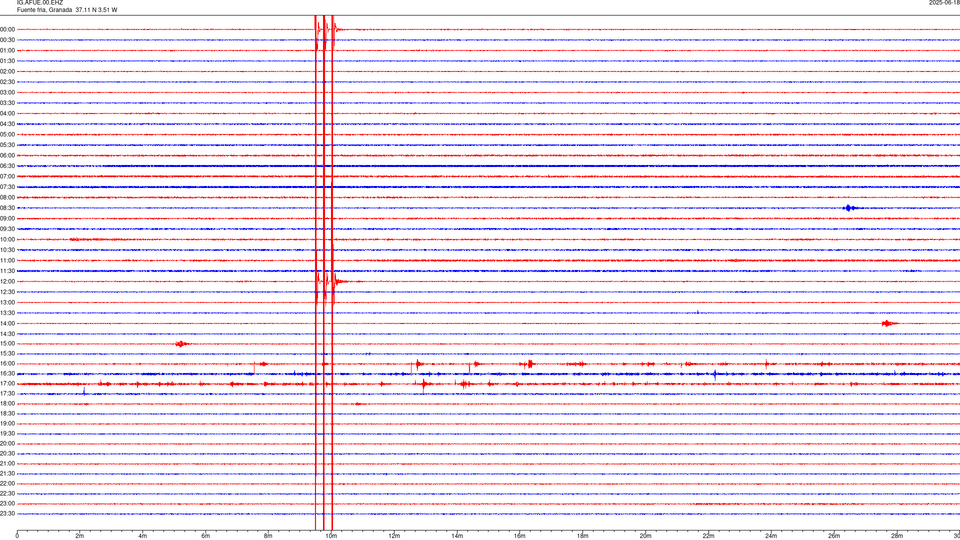Click the 10:00 time label
The width and height of the screenshot is (960, 540).
pyautogui.click(x=8, y=239)
